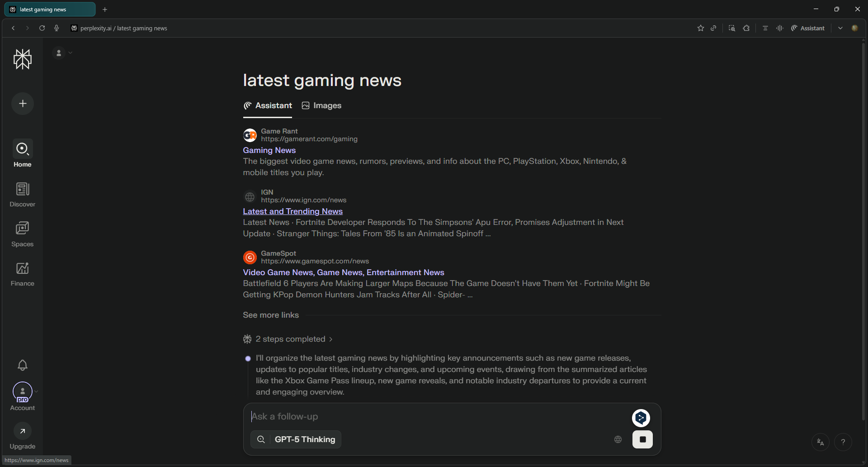Open Video Game News GameSpot link
868x467 pixels.
pos(344,272)
